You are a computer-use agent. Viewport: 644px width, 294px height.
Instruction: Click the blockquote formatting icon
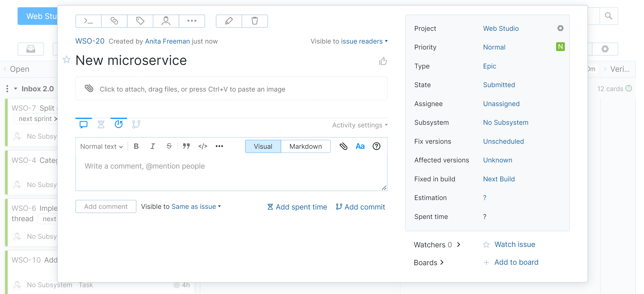click(186, 146)
